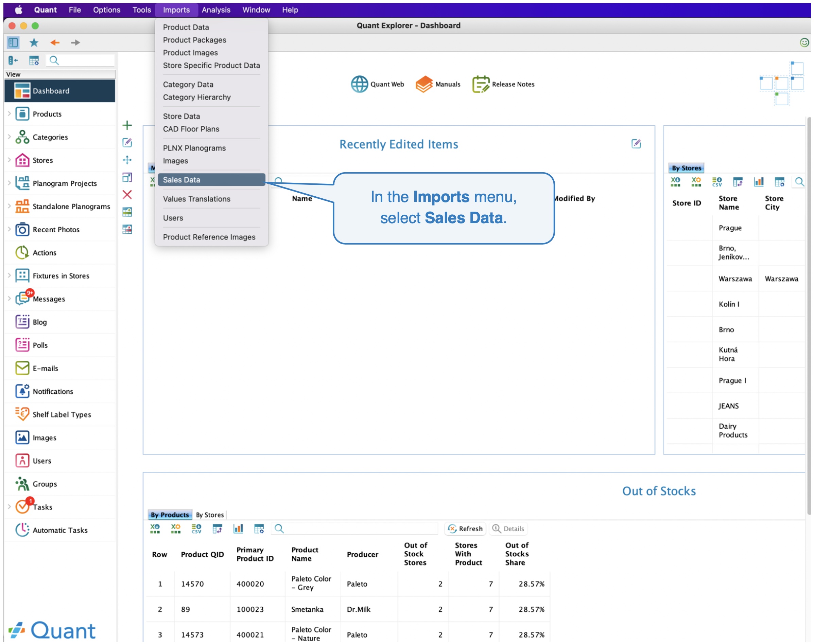Click the Product QID column header
This screenshot has height=644, width=815.
coord(202,554)
